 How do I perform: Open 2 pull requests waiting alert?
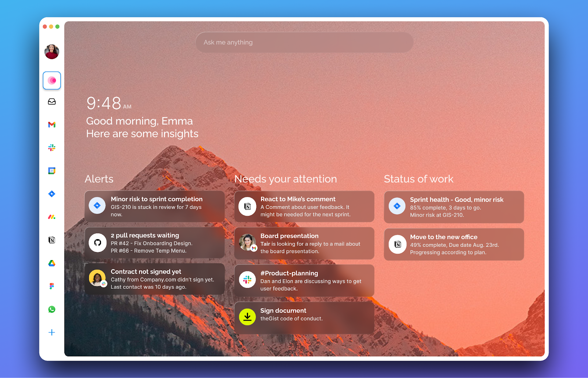154,242
